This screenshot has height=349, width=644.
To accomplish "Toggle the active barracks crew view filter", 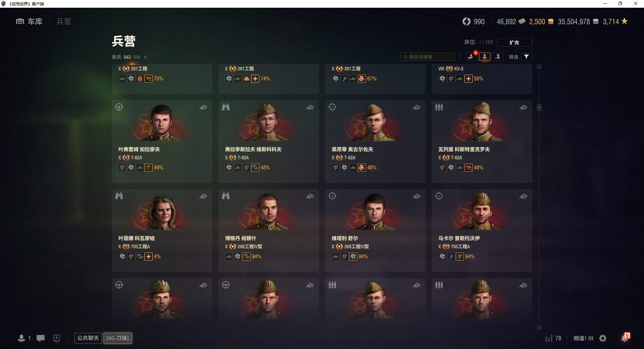I will coord(484,57).
